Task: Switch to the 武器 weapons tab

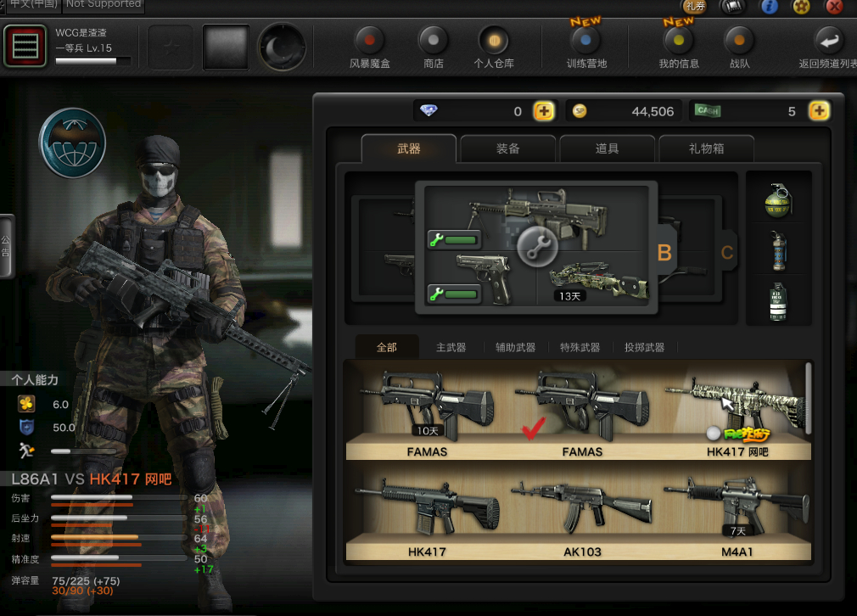Action: [x=408, y=148]
